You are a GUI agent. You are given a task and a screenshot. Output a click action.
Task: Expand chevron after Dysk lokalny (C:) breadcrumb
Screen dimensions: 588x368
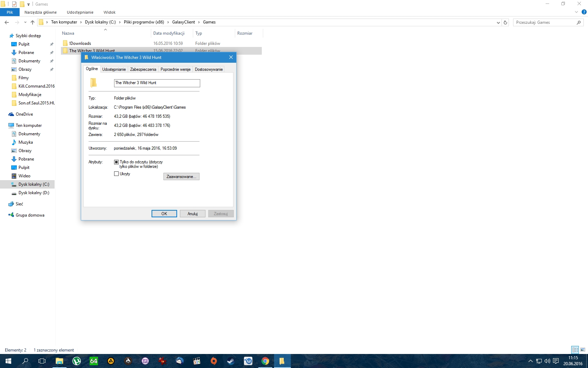120,22
